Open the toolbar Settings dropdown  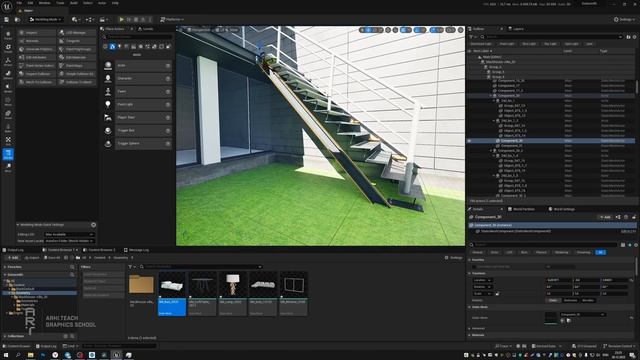[624, 19]
